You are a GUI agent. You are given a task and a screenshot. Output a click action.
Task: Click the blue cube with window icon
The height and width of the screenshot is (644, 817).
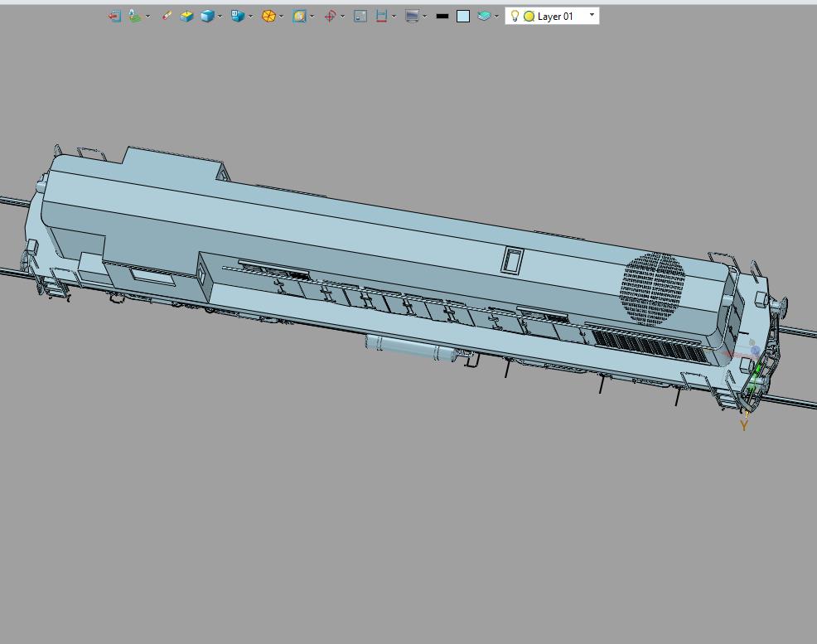(238, 16)
